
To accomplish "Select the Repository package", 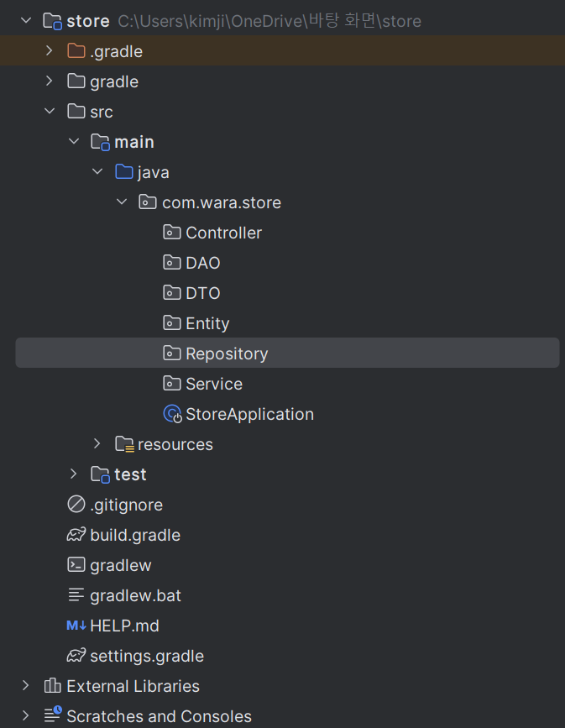I will click(227, 354).
